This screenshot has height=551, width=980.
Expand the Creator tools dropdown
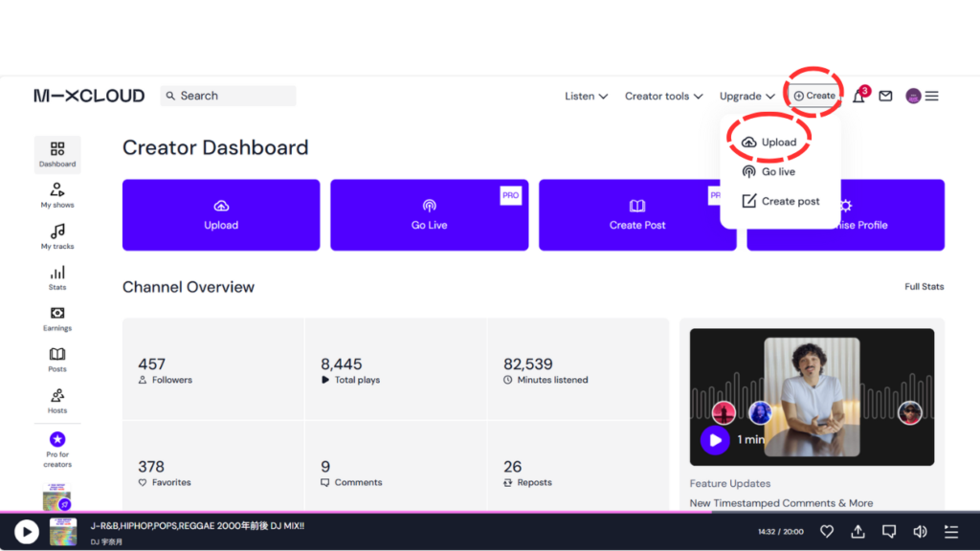pyautogui.click(x=663, y=97)
